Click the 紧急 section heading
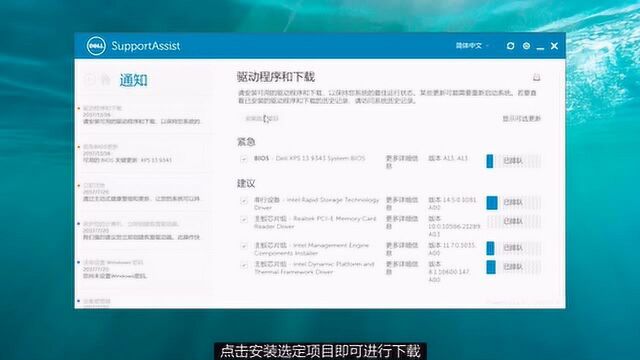Image resolution: width=640 pixels, height=360 pixels. 246,142
